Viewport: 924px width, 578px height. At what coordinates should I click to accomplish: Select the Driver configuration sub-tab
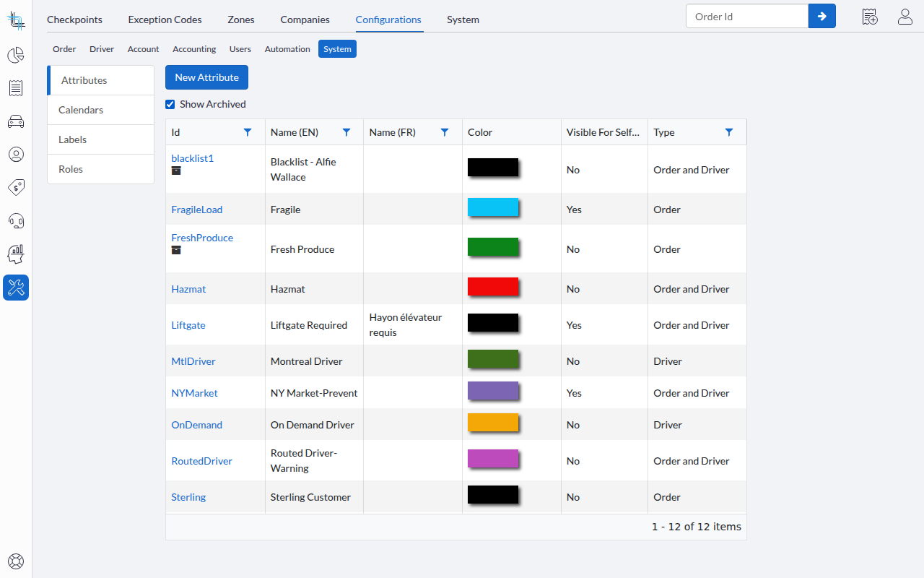pos(102,49)
